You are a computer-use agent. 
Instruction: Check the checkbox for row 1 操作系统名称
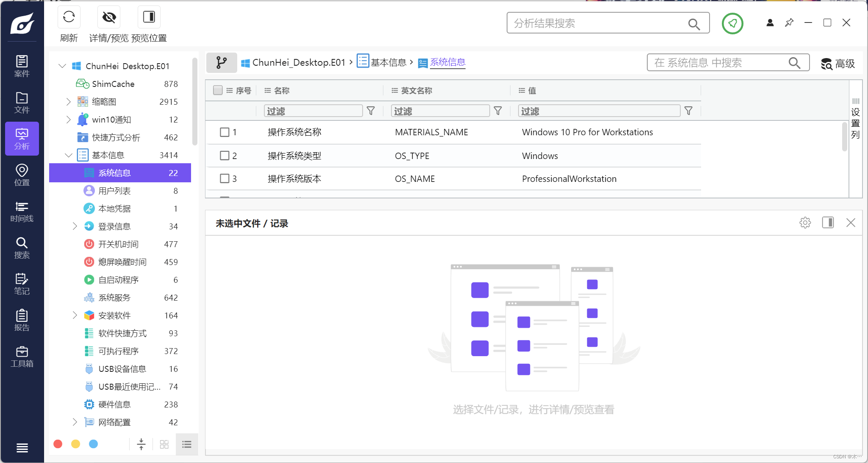[x=225, y=132]
